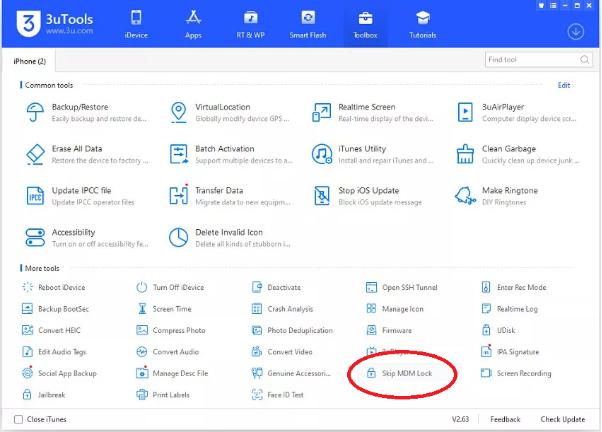Click Turn Off iDevice
This screenshot has height=432, width=602.
click(x=170, y=287)
